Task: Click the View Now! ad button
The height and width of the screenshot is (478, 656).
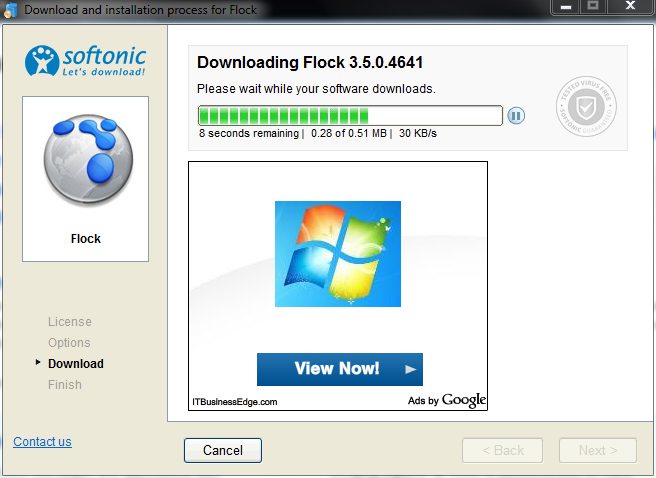Action: 340,369
